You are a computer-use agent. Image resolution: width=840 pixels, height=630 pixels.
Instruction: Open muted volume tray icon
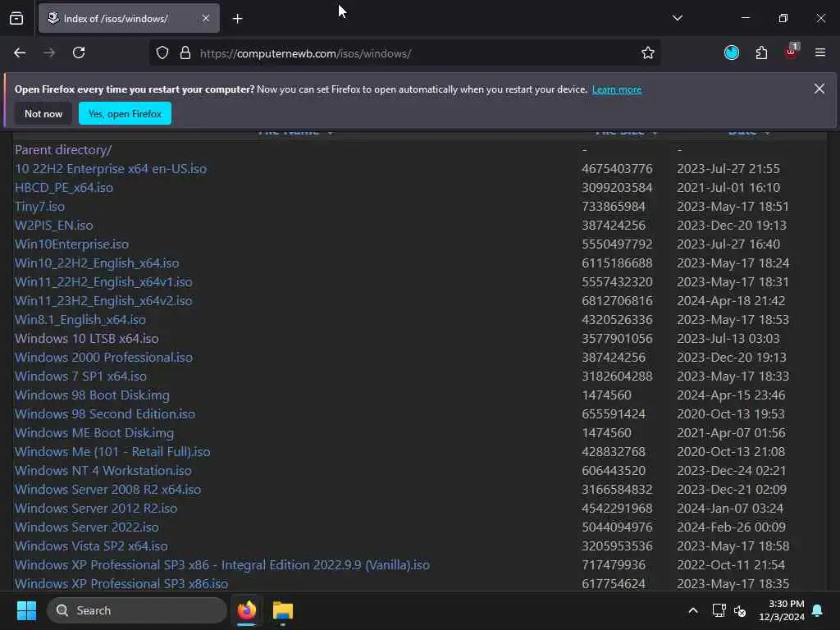pos(741,610)
